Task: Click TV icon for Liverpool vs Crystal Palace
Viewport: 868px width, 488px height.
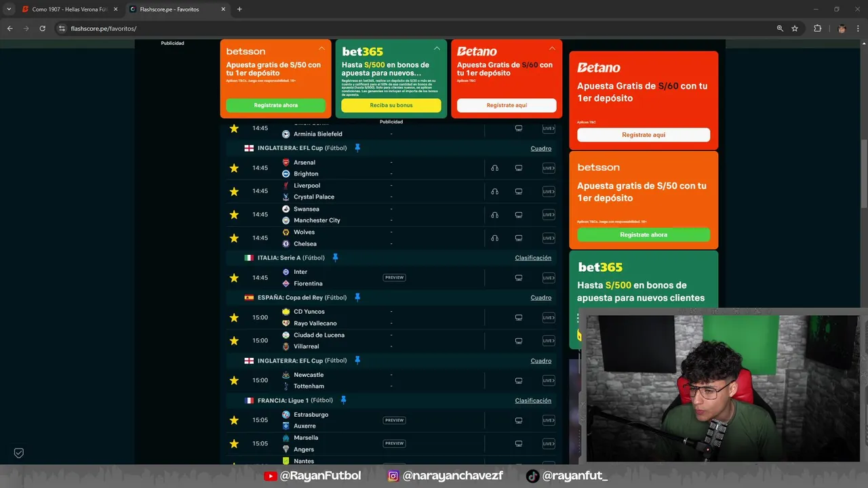Action: pyautogui.click(x=519, y=191)
